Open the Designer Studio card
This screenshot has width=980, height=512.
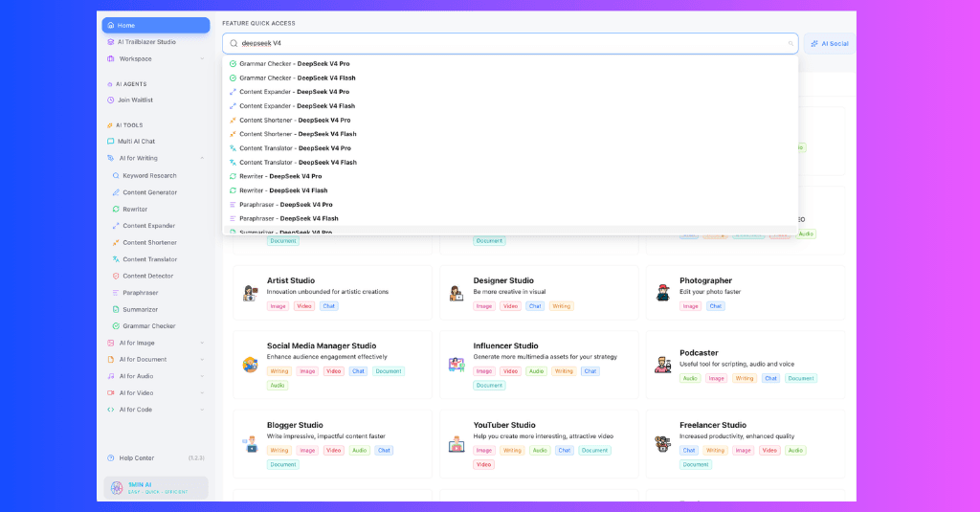(539, 293)
